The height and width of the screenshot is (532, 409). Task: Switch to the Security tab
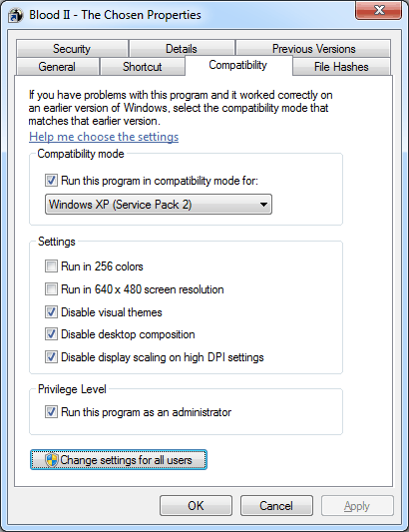pos(72,49)
